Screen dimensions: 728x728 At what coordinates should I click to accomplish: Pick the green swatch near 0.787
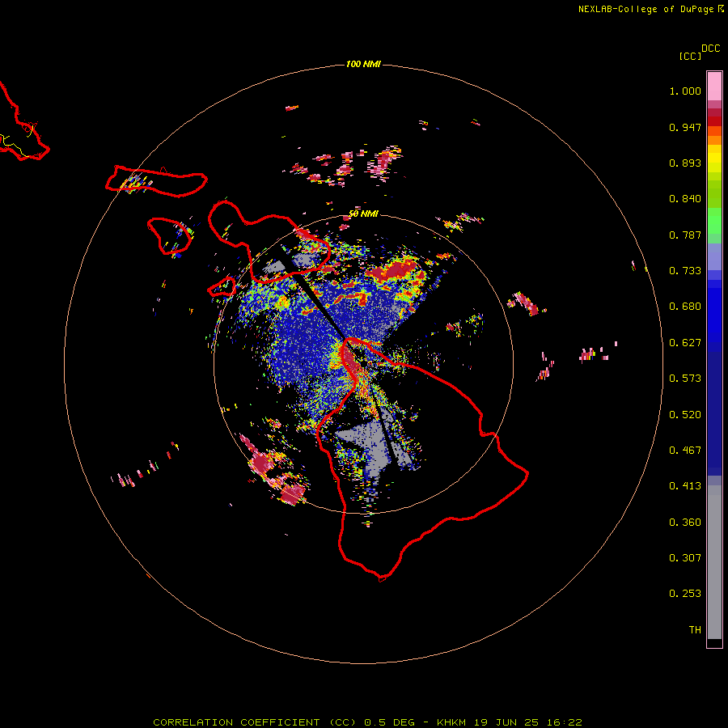[x=714, y=225]
